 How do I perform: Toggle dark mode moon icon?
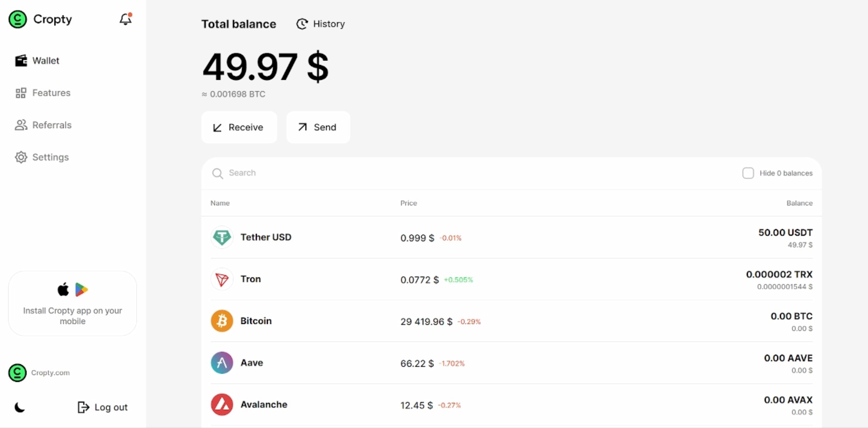[x=20, y=407]
